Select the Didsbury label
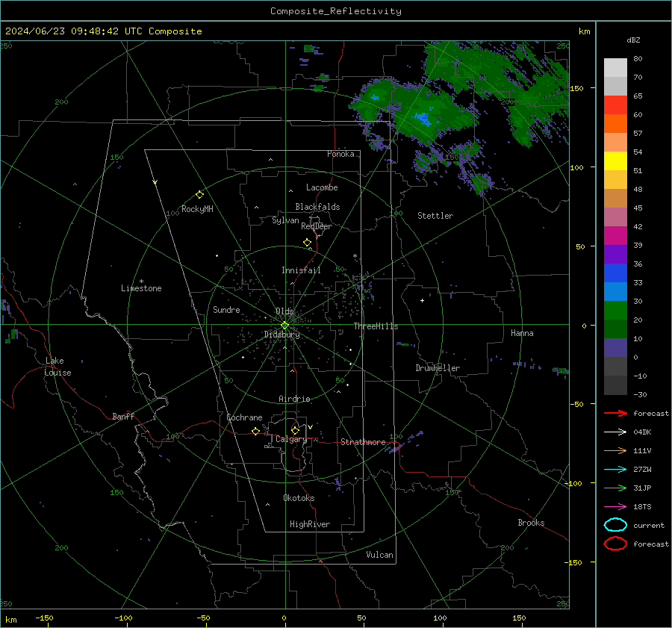672x628 pixels. tap(282, 335)
